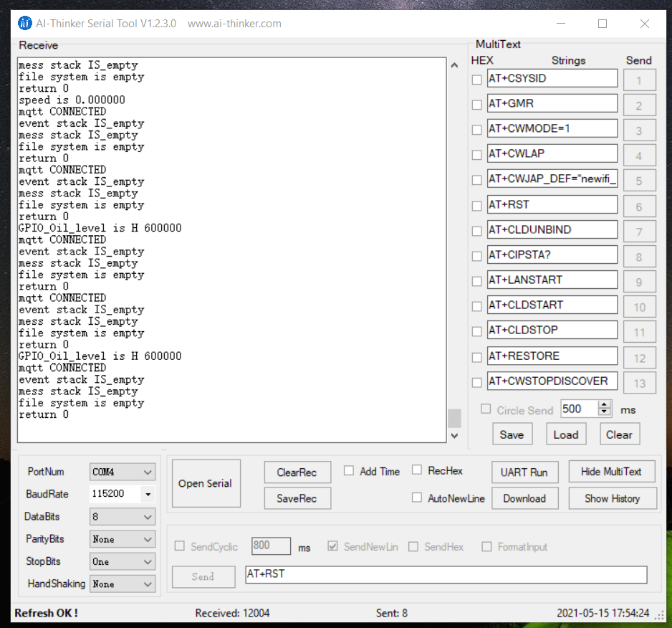Clear all MultiText command strings
The width and height of the screenshot is (672, 628).
click(x=619, y=434)
